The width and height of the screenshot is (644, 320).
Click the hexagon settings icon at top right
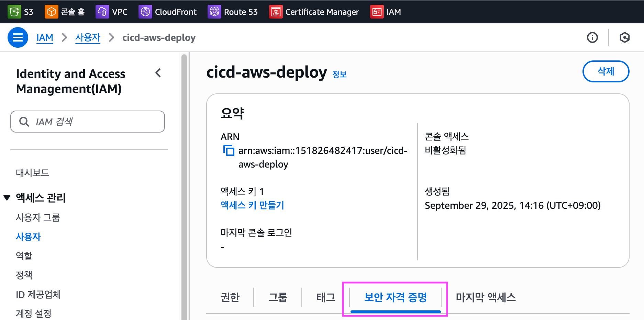point(624,37)
